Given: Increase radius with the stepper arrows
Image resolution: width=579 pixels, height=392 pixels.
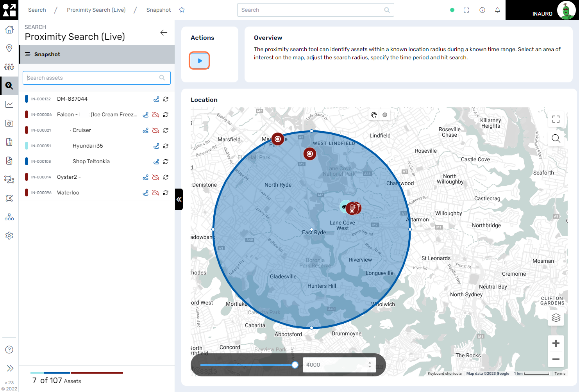Looking at the screenshot, I should pyautogui.click(x=370, y=362).
